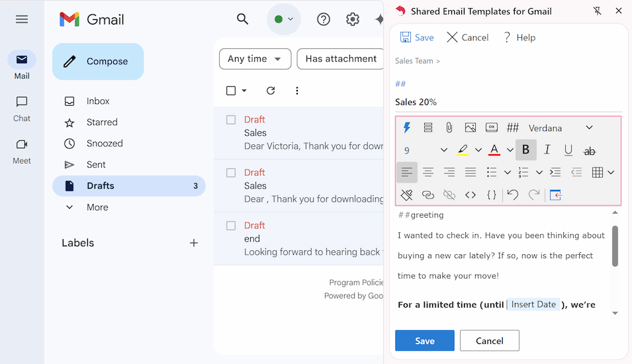
Task: Expand the highlight color options arrow
Action: click(x=478, y=150)
